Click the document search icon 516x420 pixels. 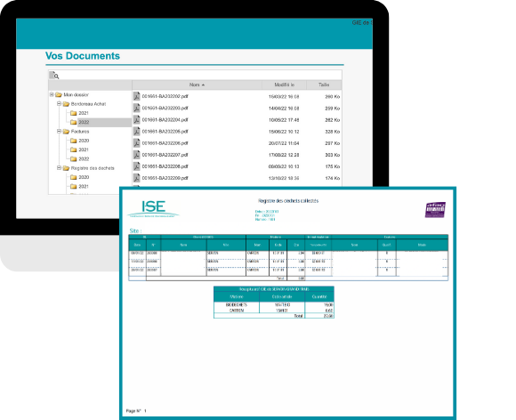click(x=54, y=76)
